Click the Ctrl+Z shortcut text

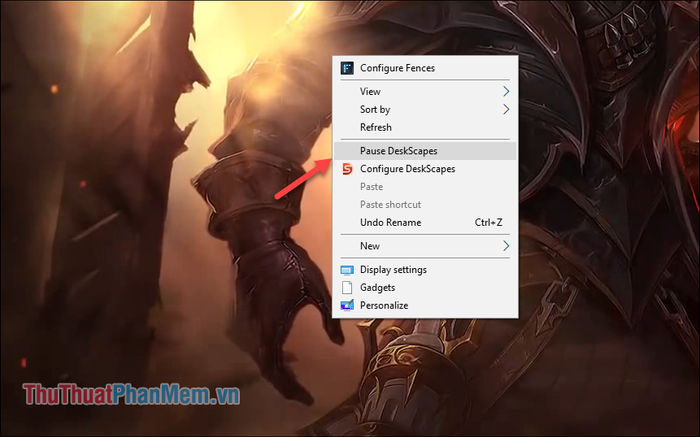(488, 222)
